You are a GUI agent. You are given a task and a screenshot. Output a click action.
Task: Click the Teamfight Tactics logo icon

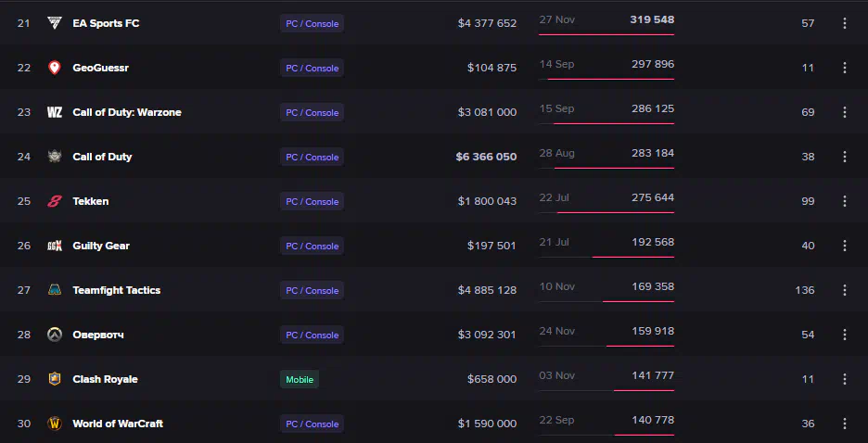click(54, 290)
